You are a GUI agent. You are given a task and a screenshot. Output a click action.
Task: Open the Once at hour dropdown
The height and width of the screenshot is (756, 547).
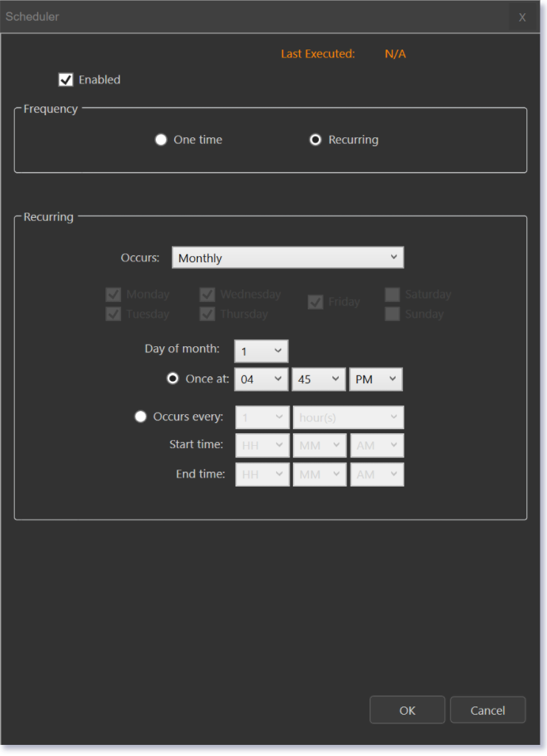(261, 379)
